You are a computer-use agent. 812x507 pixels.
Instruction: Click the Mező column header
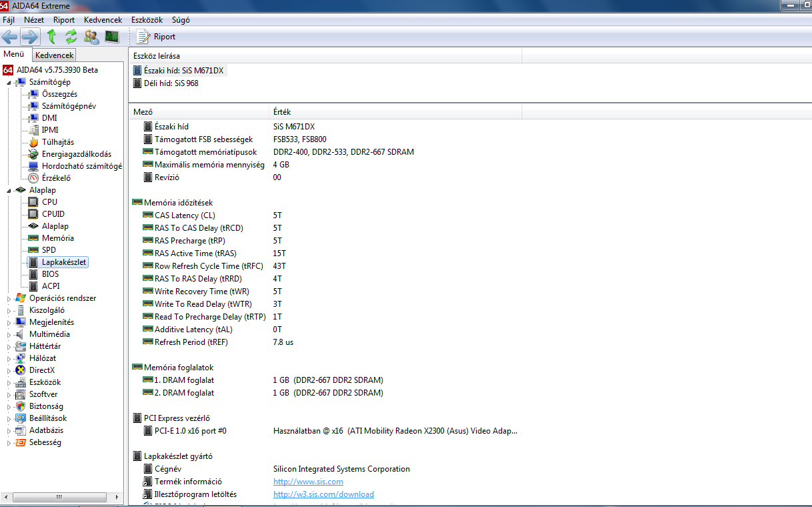[x=199, y=112]
